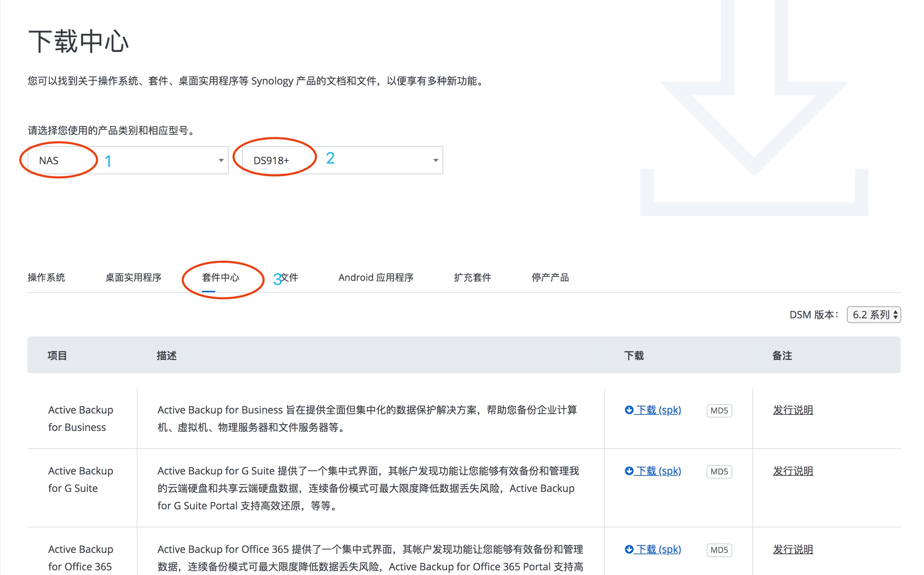Click the 'Active Backup for Business' item name
Viewport: 924px width, 575px height.
point(81,418)
